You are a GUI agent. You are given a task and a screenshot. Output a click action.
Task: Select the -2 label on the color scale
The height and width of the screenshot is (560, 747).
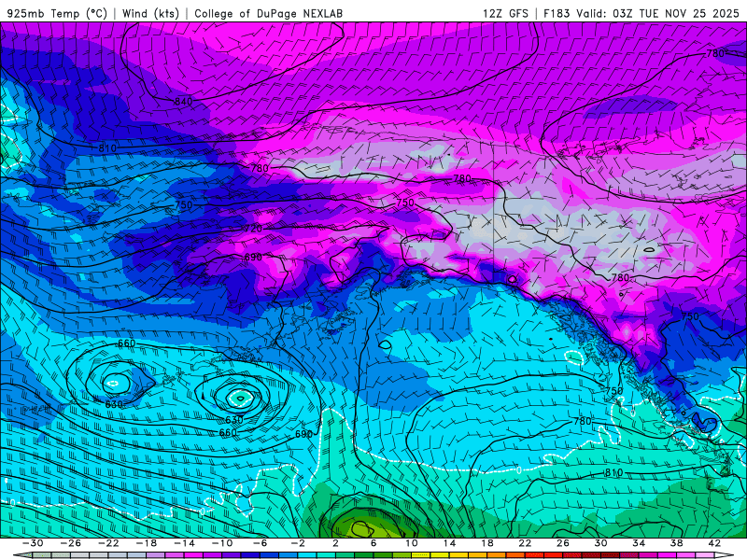(x=298, y=543)
